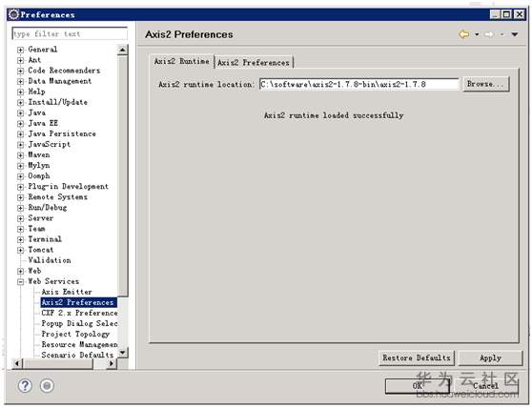Click the Cancel button
The image size is (532, 408).
[x=485, y=386]
